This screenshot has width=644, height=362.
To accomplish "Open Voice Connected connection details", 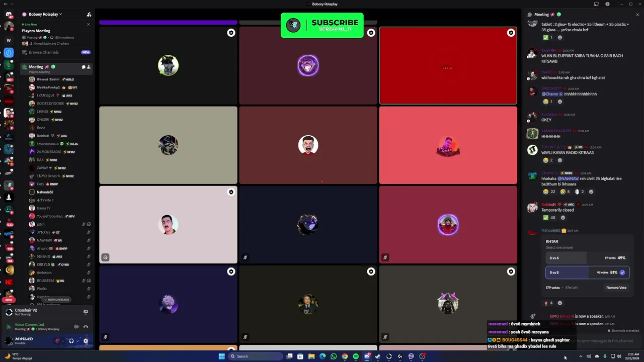I will point(29,325).
